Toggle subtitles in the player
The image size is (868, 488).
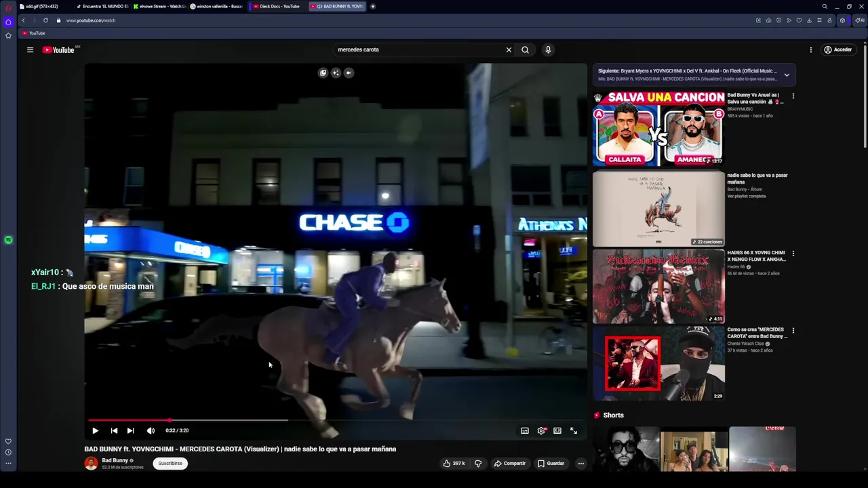(525, 430)
